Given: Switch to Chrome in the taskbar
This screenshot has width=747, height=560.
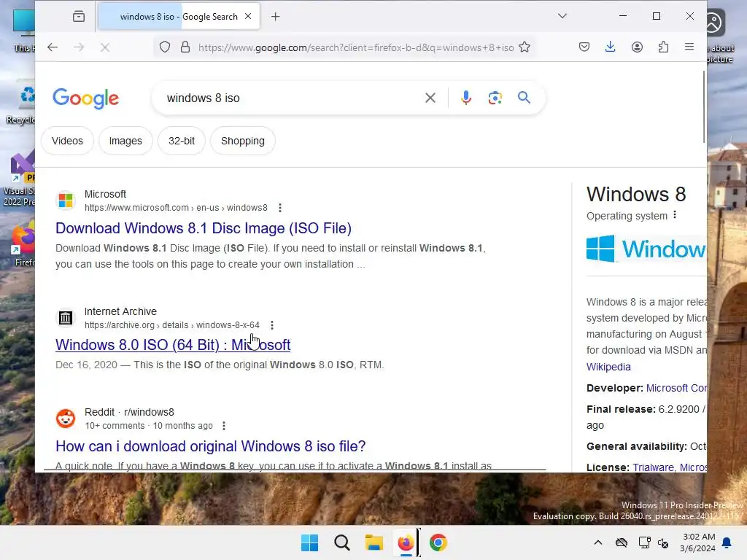Looking at the screenshot, I should click(438, 542).
